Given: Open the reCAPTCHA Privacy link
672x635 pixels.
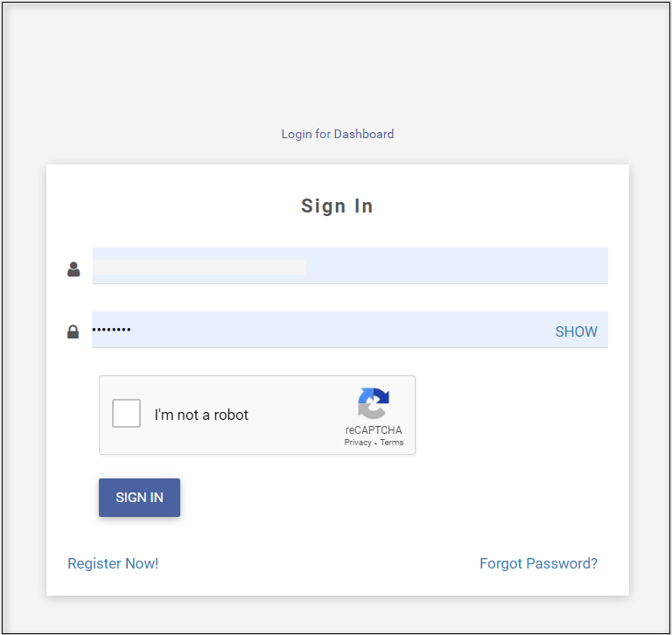Looking at the screenshot, I should pos(358,443).
